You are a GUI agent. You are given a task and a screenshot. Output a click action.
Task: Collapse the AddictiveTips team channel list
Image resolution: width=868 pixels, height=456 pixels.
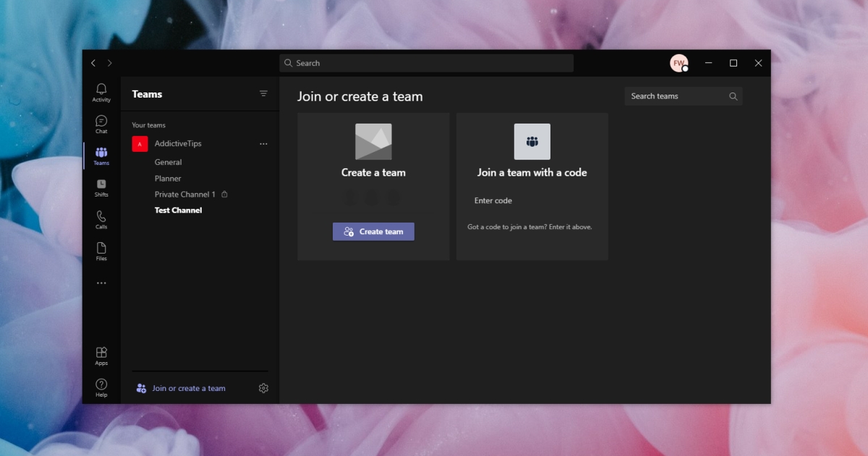pyautogui.click(x=178, y=144)
